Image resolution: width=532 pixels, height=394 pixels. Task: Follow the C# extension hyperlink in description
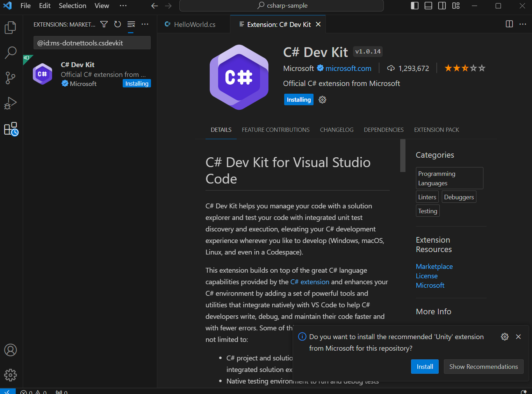tap(310, 282)
